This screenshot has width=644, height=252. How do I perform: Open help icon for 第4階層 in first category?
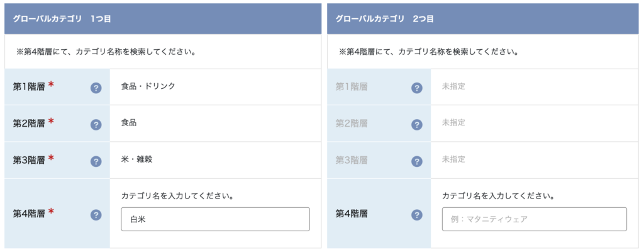(x=96, y=215)
